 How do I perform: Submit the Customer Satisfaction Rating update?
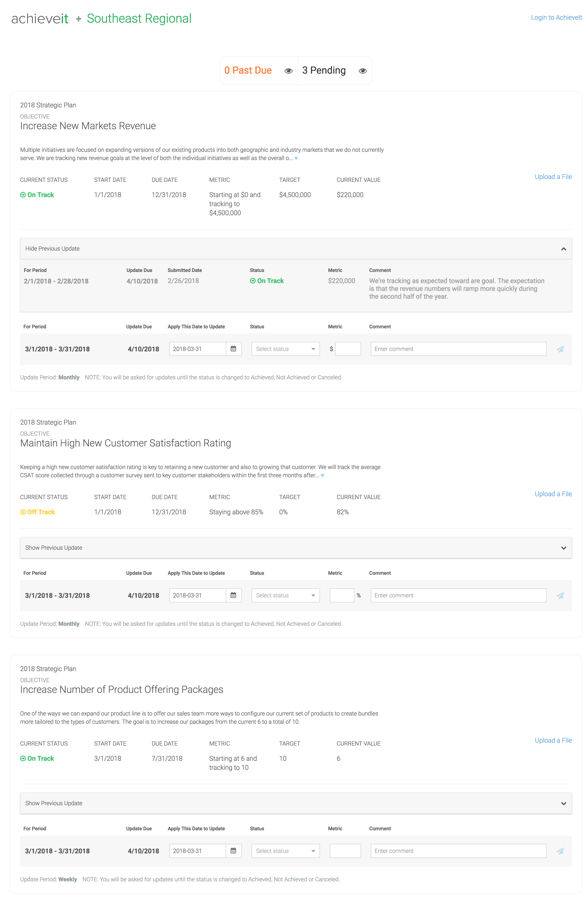pos(560,595)
